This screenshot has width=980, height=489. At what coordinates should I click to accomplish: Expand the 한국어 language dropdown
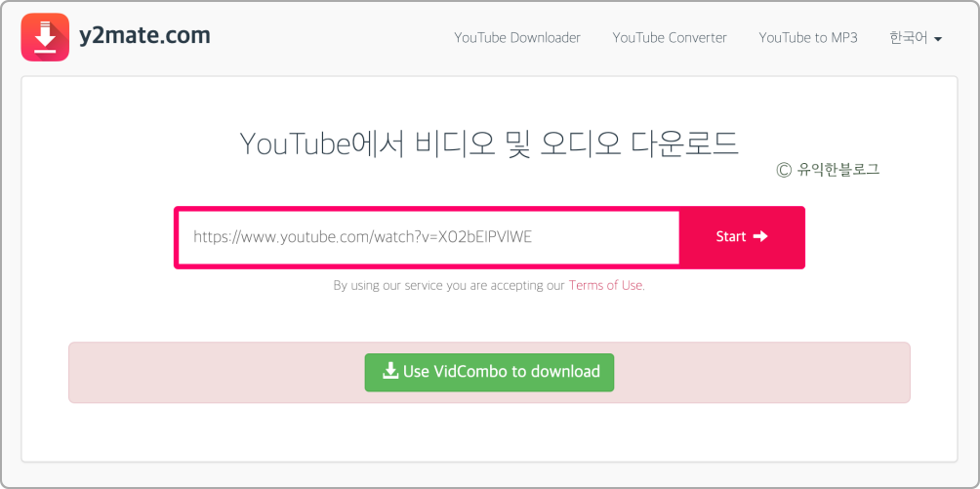[916, 38]
